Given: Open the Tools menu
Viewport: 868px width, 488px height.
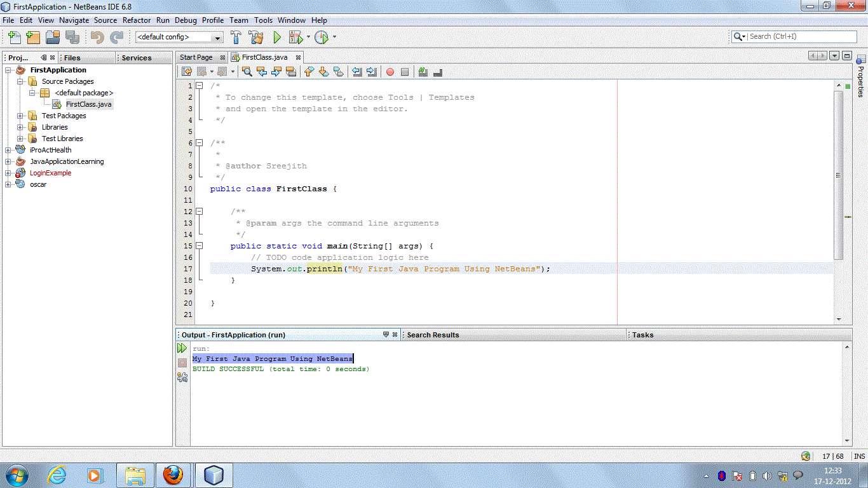Looking at the screenshot, I should (x=264, y=20).
